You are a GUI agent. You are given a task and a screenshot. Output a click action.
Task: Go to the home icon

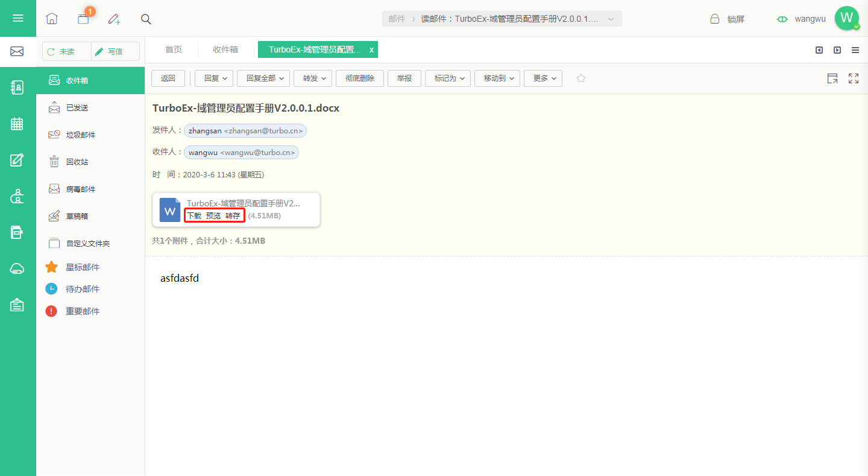pyautogui.click(x=52, y=19)
